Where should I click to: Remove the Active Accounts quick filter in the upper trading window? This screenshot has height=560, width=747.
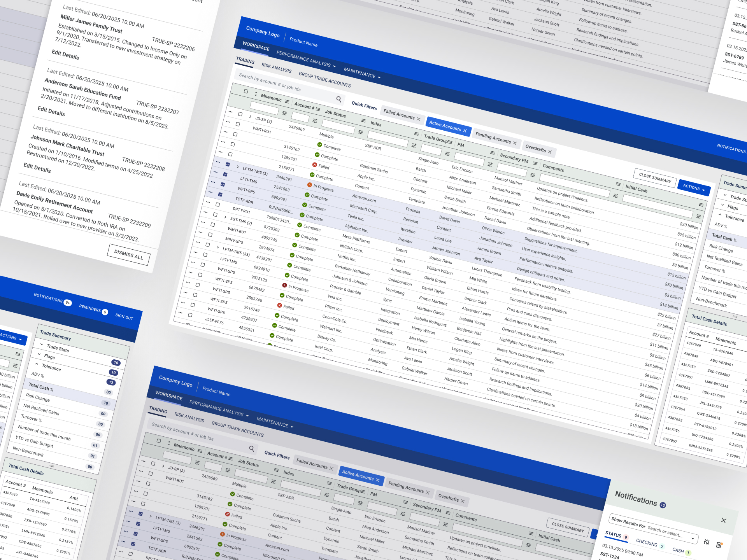click(465, 131)
